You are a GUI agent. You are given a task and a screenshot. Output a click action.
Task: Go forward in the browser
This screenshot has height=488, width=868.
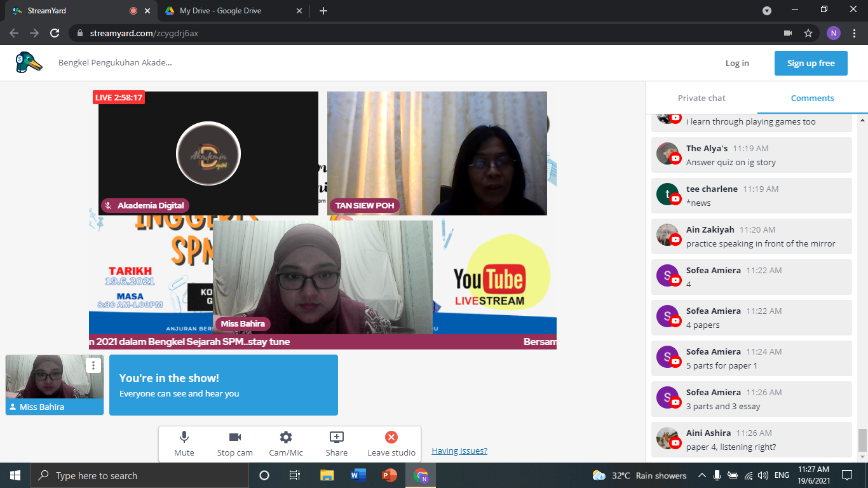[x=34, y=33]
